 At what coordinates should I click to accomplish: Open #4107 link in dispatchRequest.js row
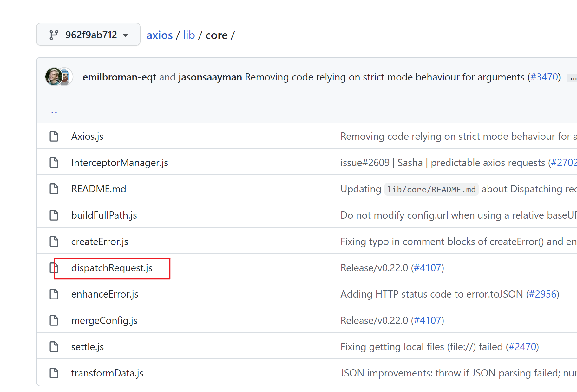[428, 268]
